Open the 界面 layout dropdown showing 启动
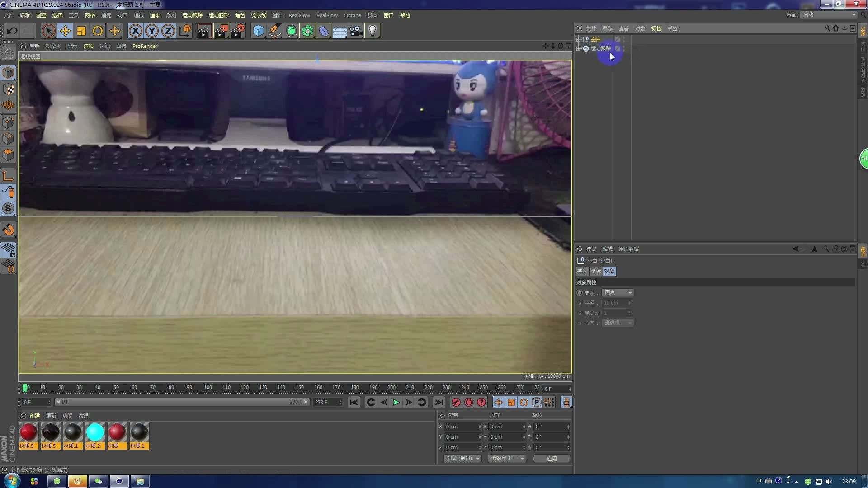The image size is (868, 488). pyautogui.click(x=828, y=14)
